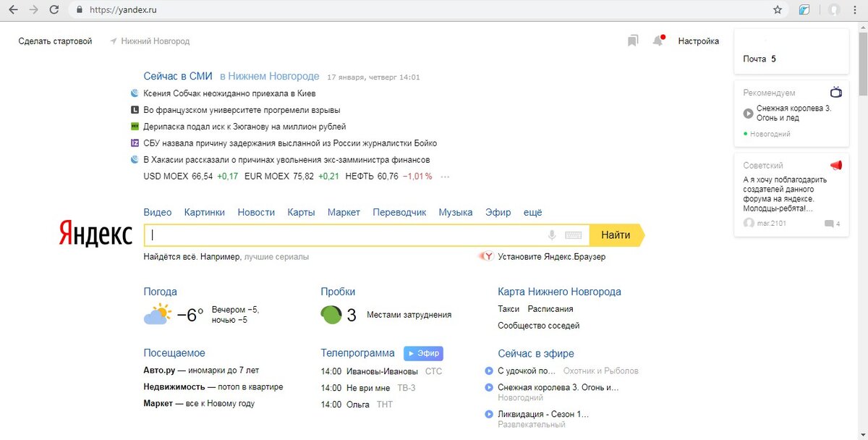The image size is (868, 440).
Task: Open the browser extension icon beside star
Action: [804, 10]
